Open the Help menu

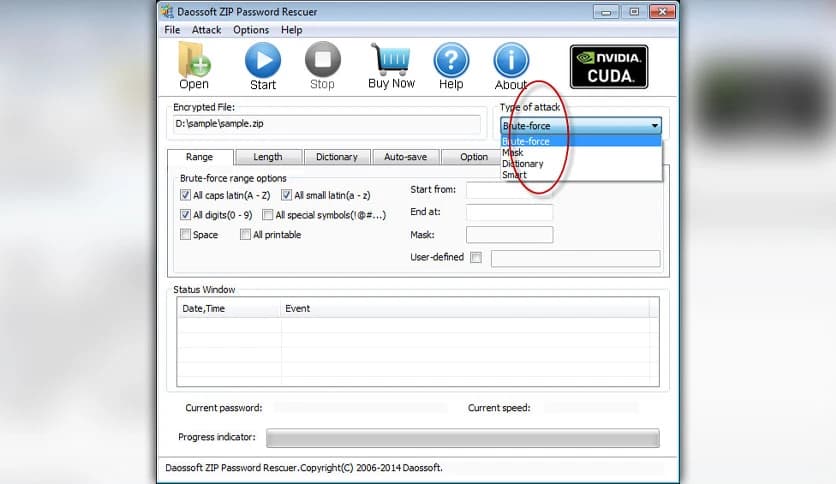tap(292, 30)
